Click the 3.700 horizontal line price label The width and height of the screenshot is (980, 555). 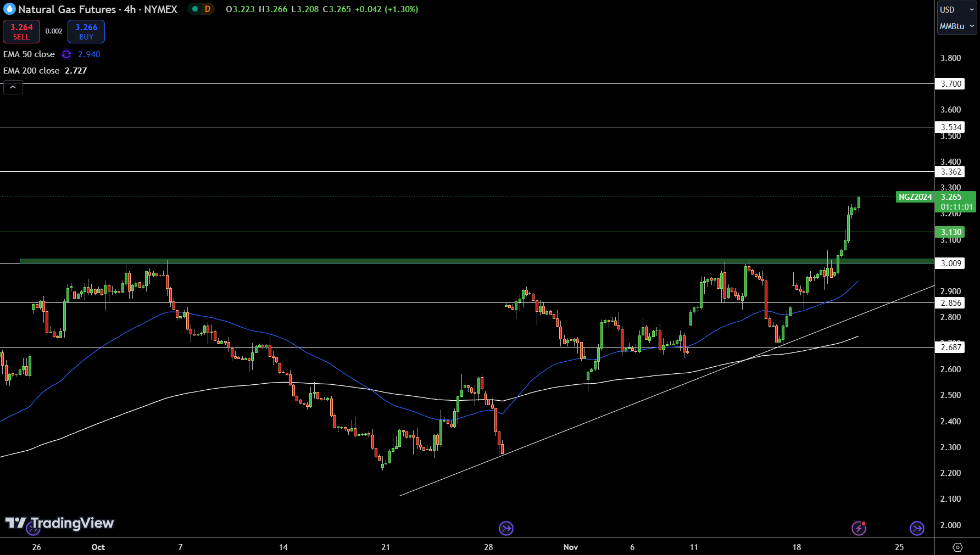click(x=950, y=84)
